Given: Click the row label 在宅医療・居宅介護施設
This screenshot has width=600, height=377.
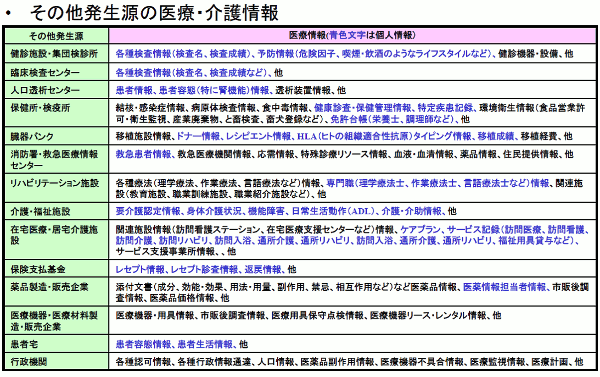Looking at the screenshot, I should tap(54, 235).
